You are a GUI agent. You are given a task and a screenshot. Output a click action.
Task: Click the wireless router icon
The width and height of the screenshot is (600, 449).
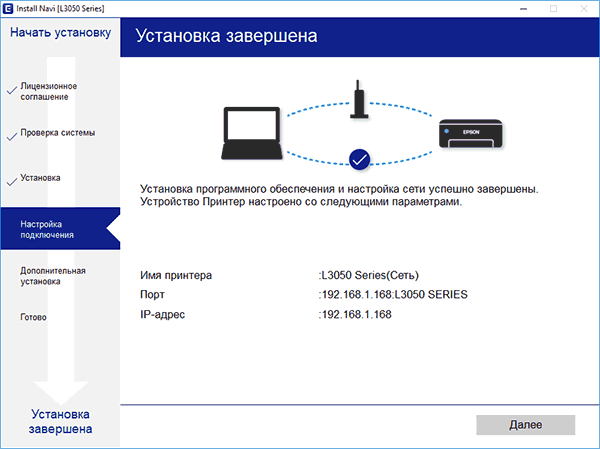[359, 100]
